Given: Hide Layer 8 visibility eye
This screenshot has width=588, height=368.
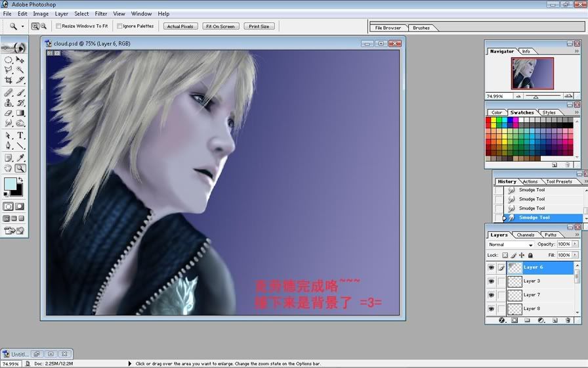Looking at the screenshot, I should (x=492, y=309).
